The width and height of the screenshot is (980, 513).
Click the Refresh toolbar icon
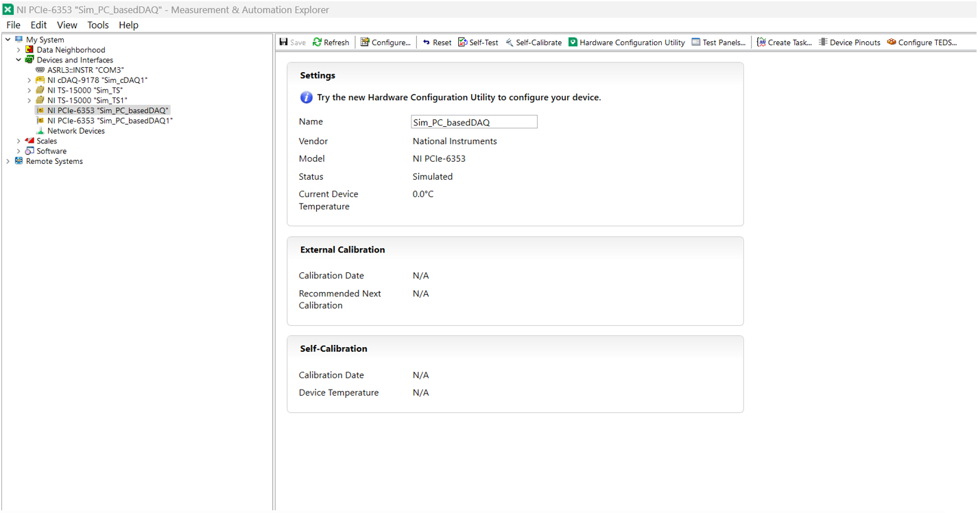(317, 42)
